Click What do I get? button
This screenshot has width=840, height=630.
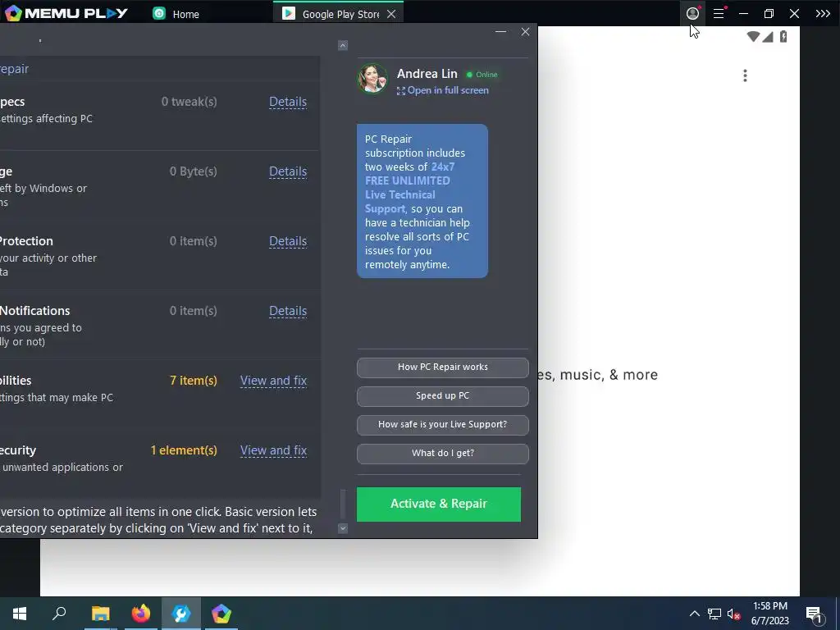click(x=442, y=453)
